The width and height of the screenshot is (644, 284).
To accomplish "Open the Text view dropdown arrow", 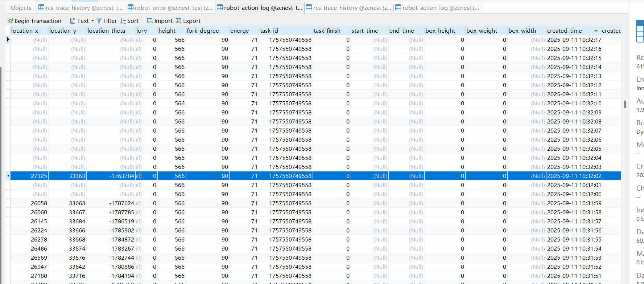I will point(92,21).
